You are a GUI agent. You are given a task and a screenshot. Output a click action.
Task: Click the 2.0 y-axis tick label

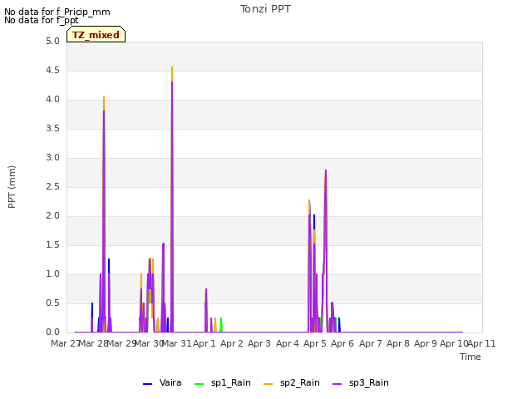(x=52, y=215)
